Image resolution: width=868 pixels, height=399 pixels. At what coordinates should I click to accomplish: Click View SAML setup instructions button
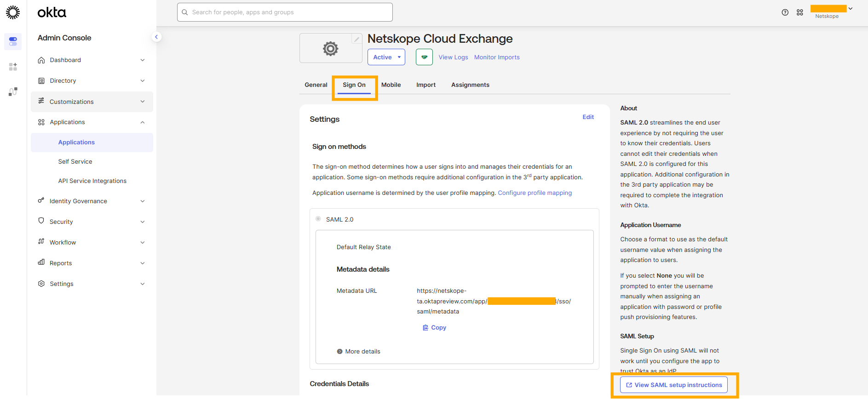[x=674, y=385]
